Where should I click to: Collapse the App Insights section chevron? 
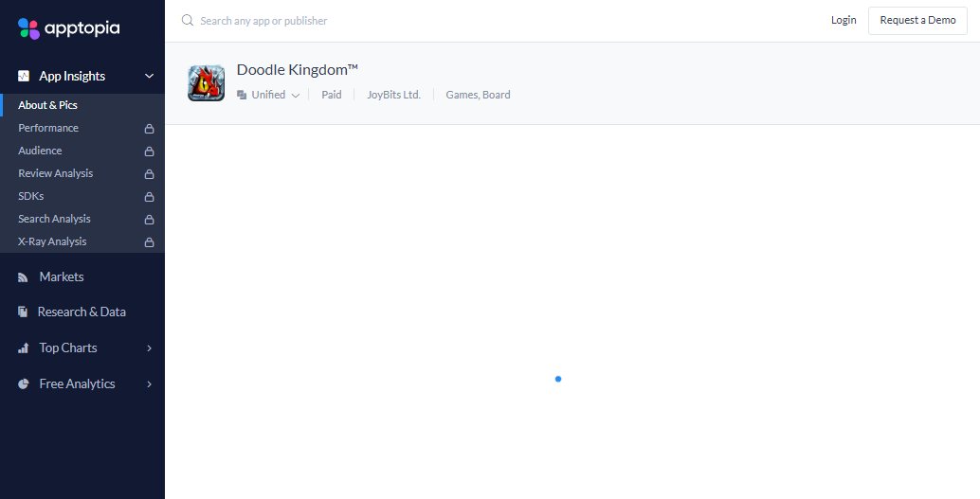(x=150, y=76)
